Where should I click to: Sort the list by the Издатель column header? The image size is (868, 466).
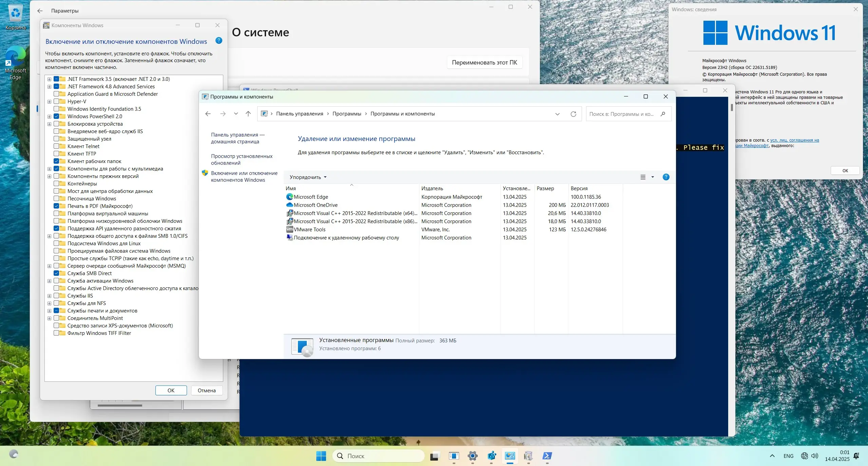[432, 189]
